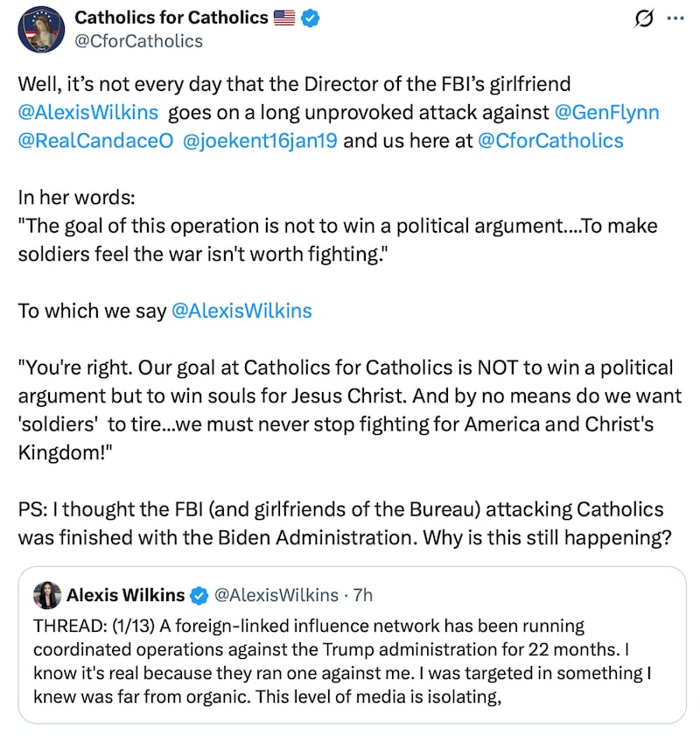
Task: Click the 7h timestamp on the quoted tweet
Action: click(360, 595)
